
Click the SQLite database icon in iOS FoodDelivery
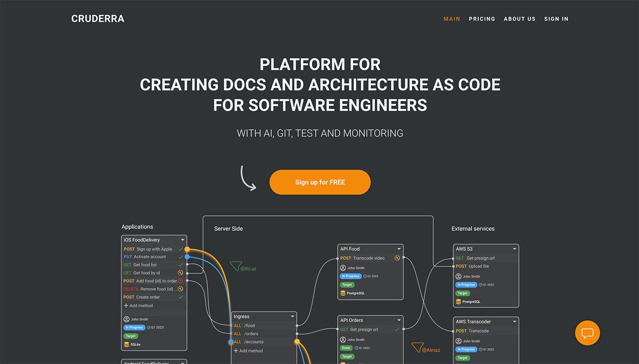(x=126, y=344)
